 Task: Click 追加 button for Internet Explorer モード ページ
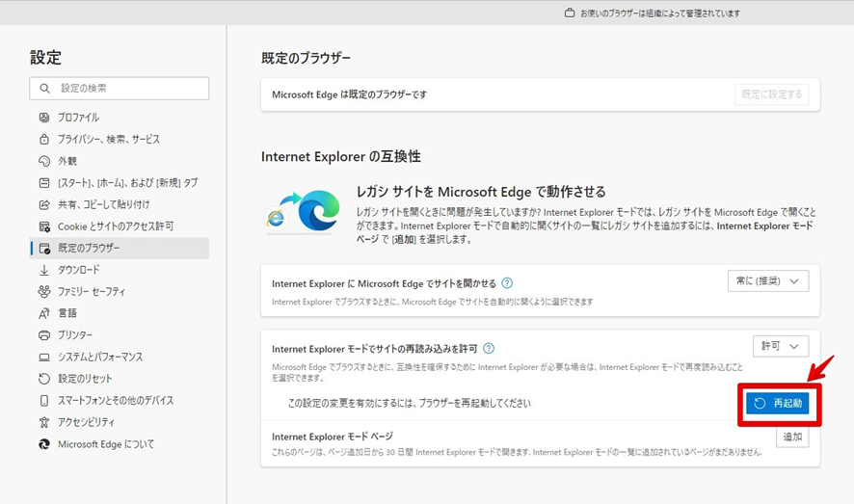(x=792, y=437)
